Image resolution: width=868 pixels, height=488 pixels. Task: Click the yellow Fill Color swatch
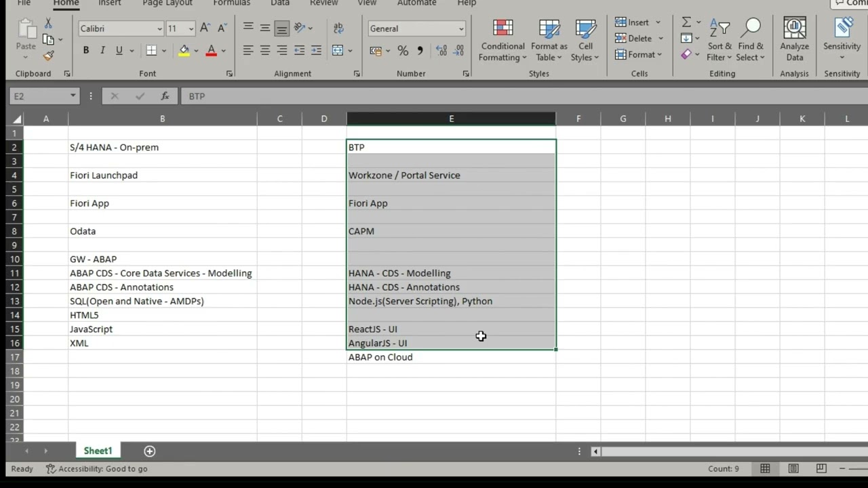coord(184,50)
